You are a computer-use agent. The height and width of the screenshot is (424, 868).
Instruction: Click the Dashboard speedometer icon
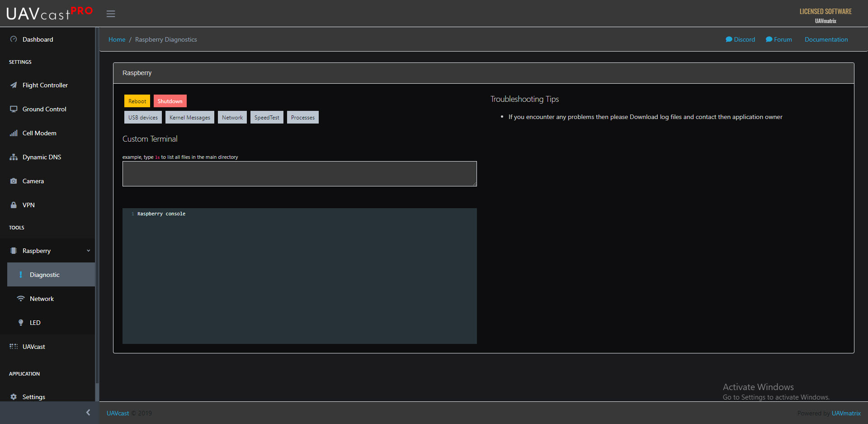tap(14, 39)
